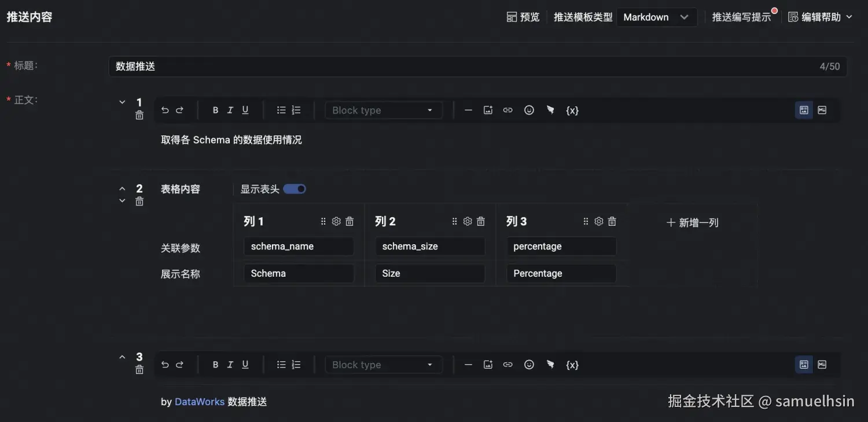Toggle italic in block 1 toolbar
Screen dimensions: 868x422
230,110
